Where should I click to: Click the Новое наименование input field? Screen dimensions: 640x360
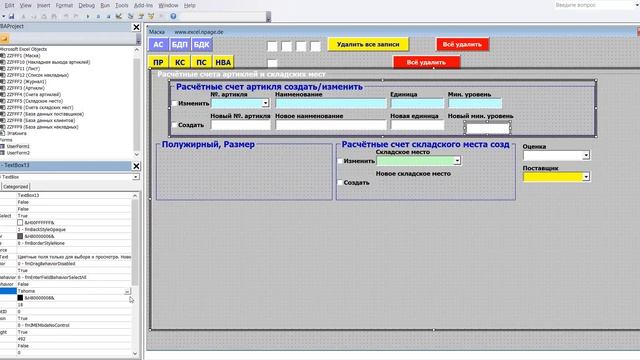[x=331, y=125]
